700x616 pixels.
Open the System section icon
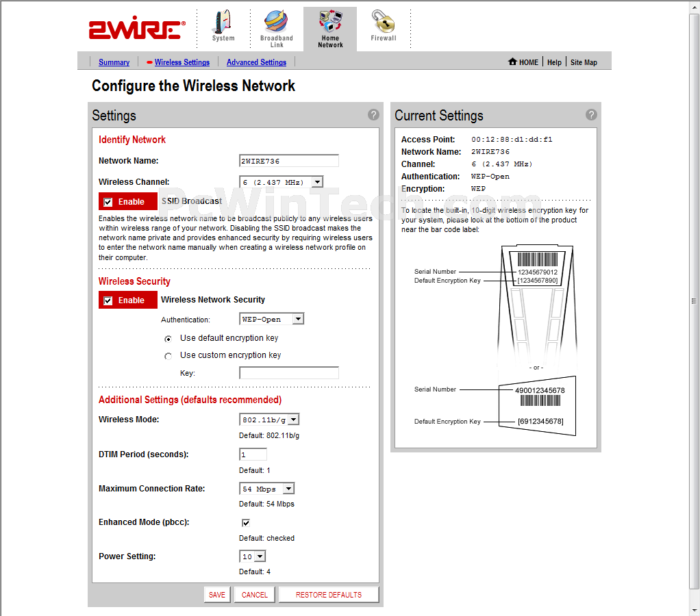pos(223,21)
